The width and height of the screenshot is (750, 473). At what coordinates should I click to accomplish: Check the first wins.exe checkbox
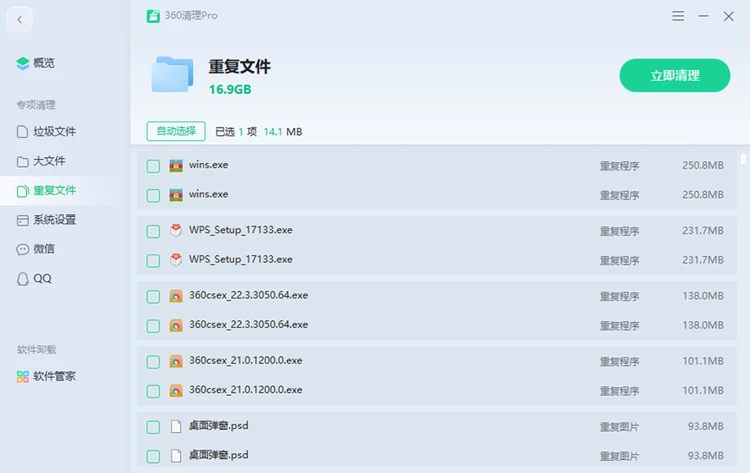(153, 166)
